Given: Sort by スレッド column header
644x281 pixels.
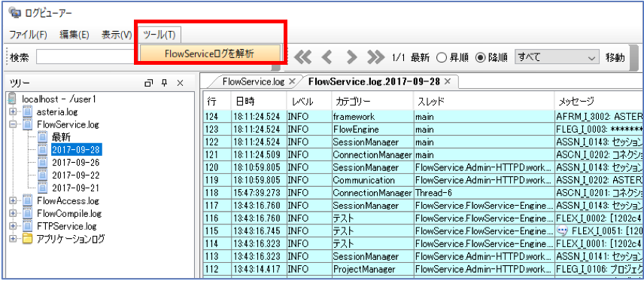Looking at the screenshot, I should (484, 101).
